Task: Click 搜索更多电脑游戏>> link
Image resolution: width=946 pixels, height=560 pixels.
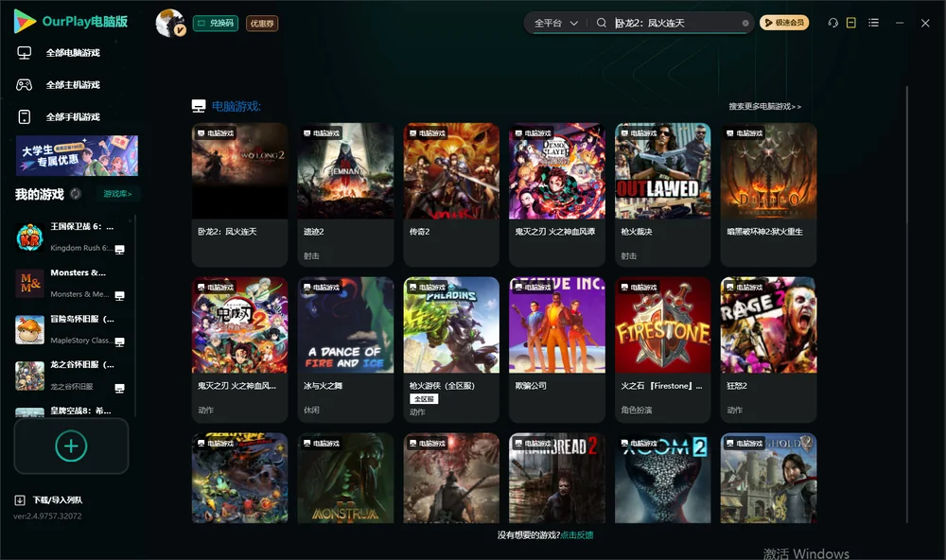Action: point(765,106)
